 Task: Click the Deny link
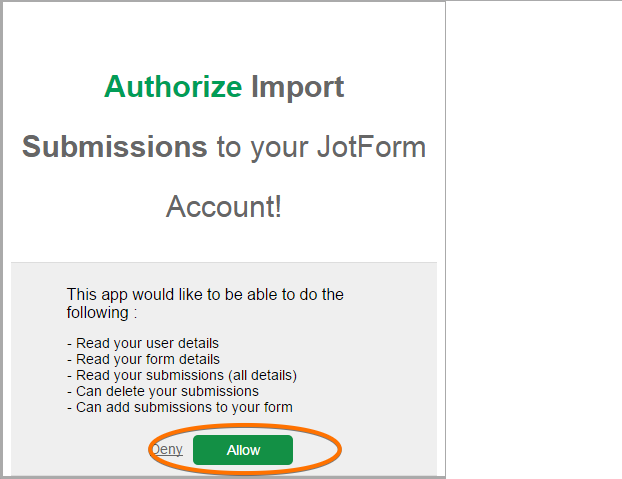click(x=167, y=449)
